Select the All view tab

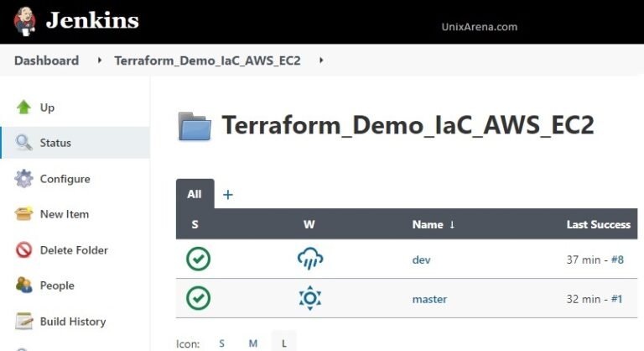tap(195, 194)
